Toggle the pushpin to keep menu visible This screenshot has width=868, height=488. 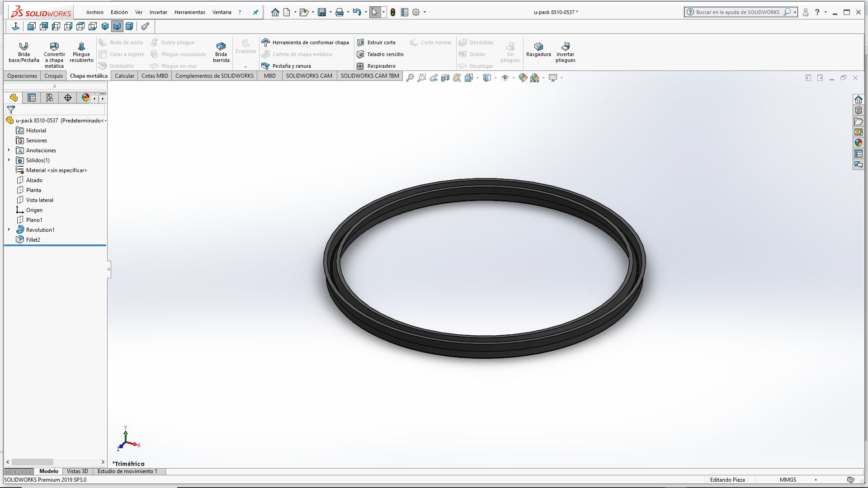(x=255, y=12)
